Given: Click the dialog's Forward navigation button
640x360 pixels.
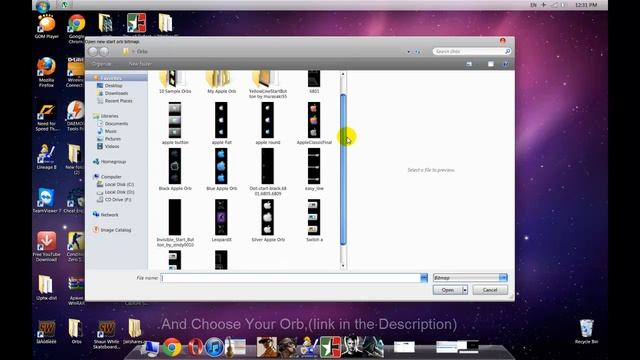Looking at the screenshot, I should coord(104,51).
